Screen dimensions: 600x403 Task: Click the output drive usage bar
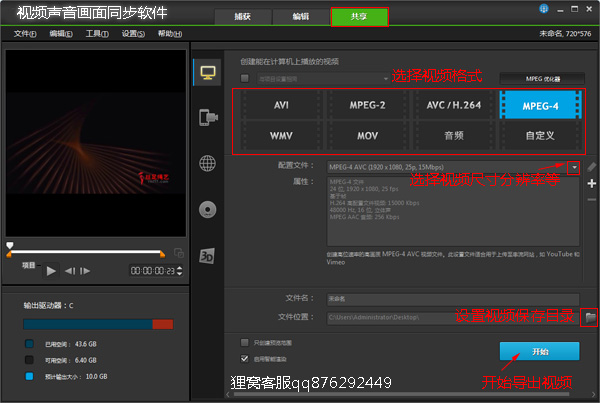(x=98, y=325)
